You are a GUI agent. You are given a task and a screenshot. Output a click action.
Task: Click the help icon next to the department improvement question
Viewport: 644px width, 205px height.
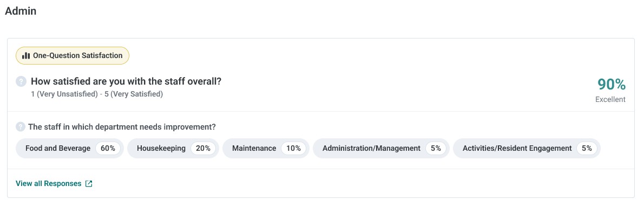coord(20,127)
